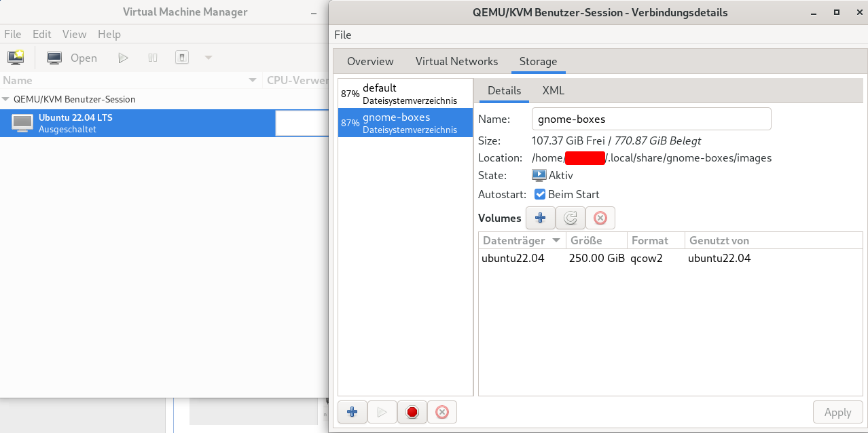Select the Storage tab
Image resolution: width=868 pixels, height=433 pixels.
pyautogui.click(x=539, y=61)
